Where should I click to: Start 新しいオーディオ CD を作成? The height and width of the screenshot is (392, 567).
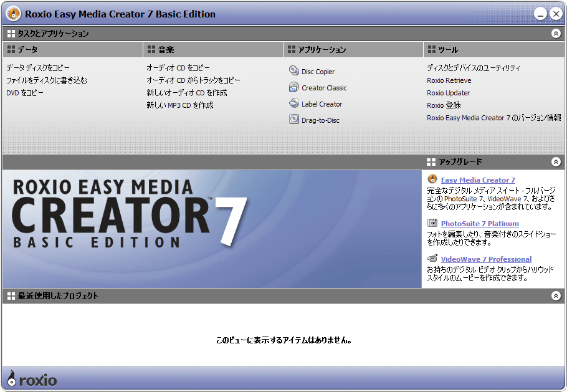pyautogui.click(x=186, y=93)
